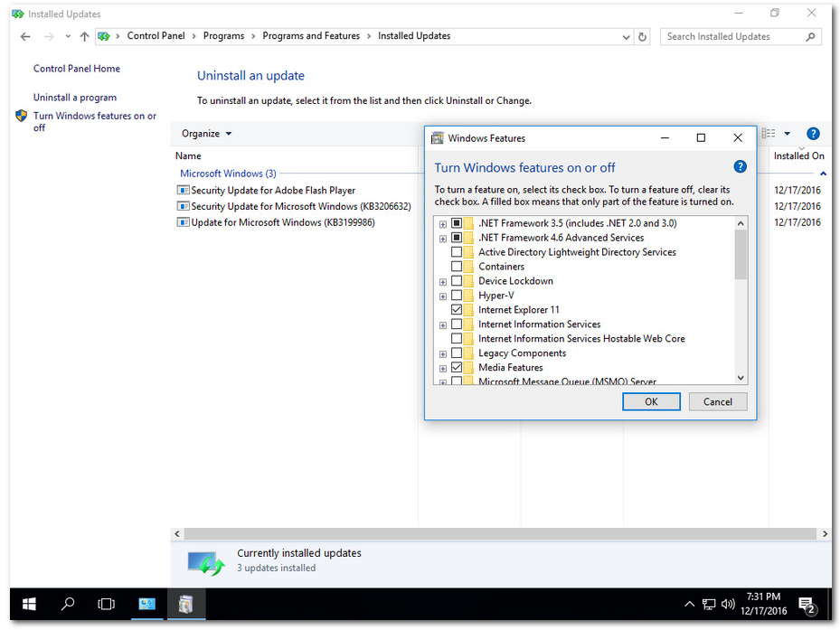Image resolution: width=840 pixels, height=630 pixels.
Task: Click the Refresh button next to address bar
Action: point(642,36)
